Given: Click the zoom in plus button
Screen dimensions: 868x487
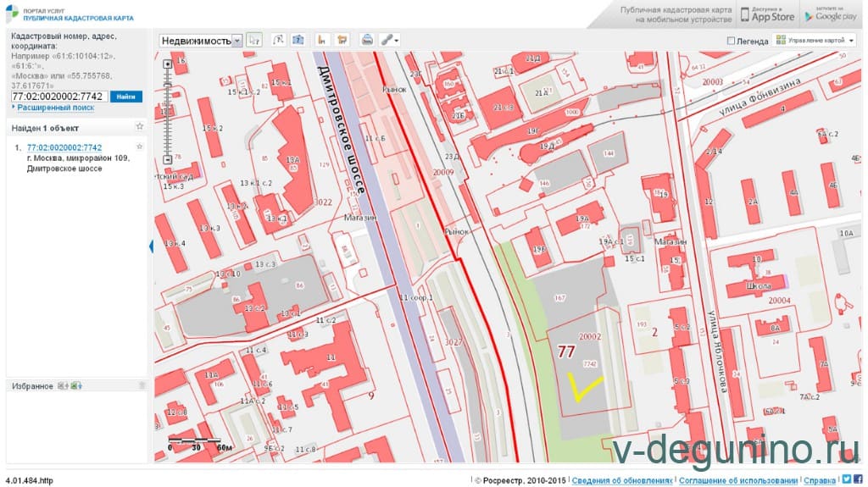Looking at the screenshot, I should tap(168, 64).
